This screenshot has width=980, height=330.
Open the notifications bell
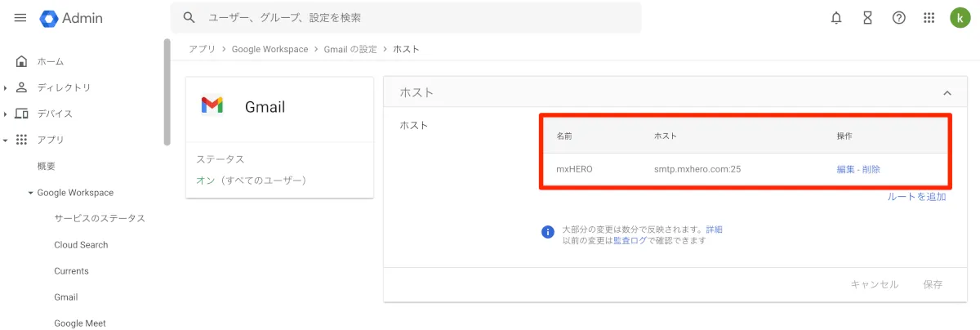pyautogui.click(x=836, y=18)
